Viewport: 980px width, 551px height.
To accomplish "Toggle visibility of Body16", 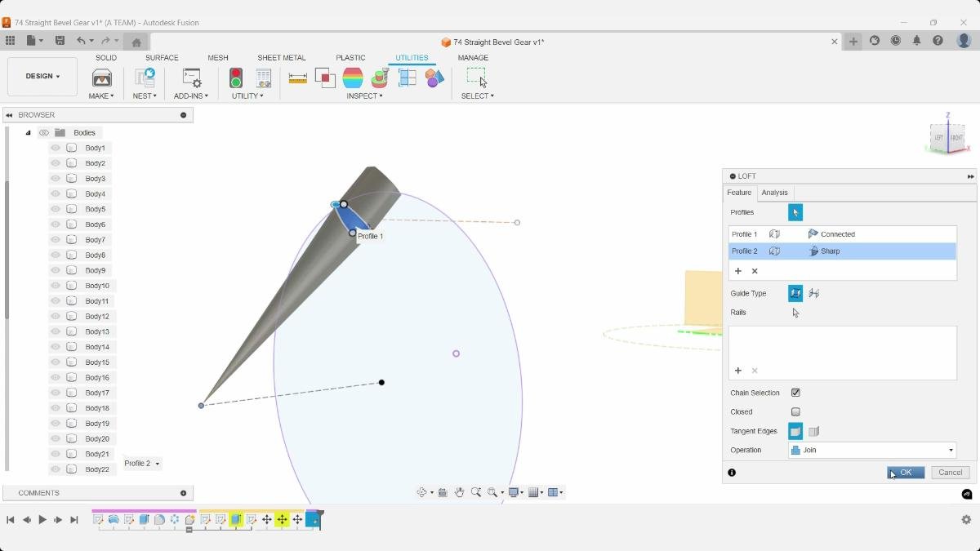I will (x=56, y=377).
